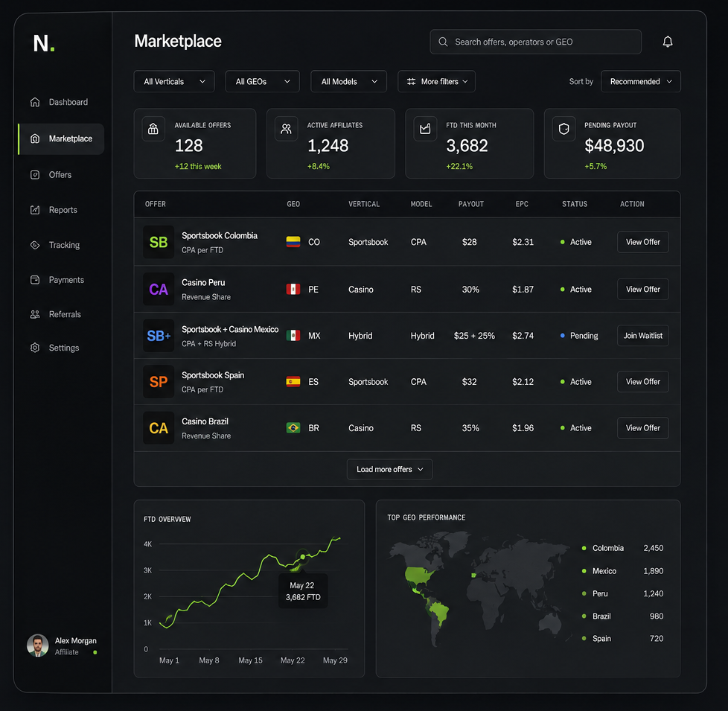The height and width of the screenshot is (711, 728).
Task: Open the All Verticals dropdown
Action: click(x=174, y=82)
